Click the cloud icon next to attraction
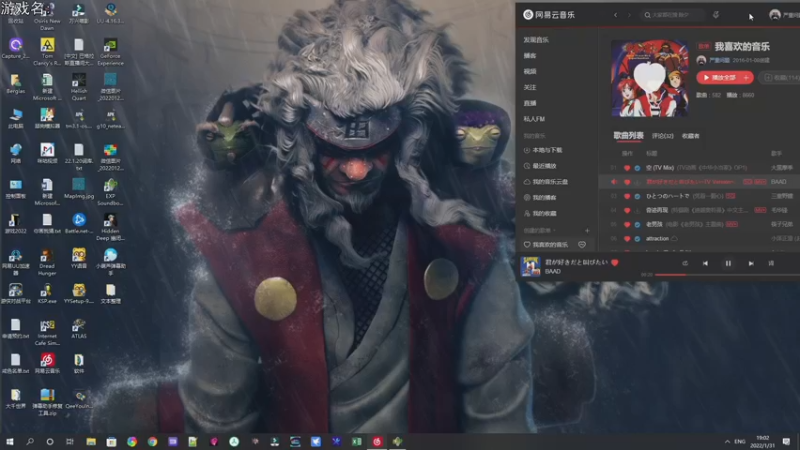This screenshot has height=450, width=800. pos(674,239)
